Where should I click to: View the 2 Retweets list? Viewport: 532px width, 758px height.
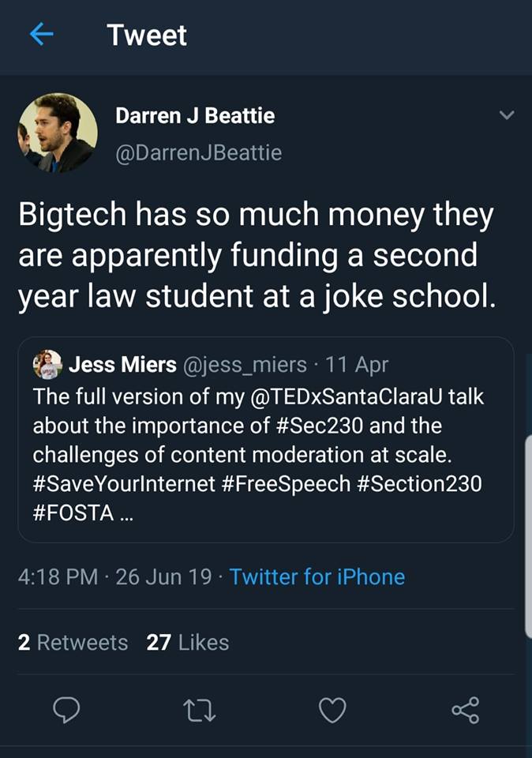coord(73,643)
